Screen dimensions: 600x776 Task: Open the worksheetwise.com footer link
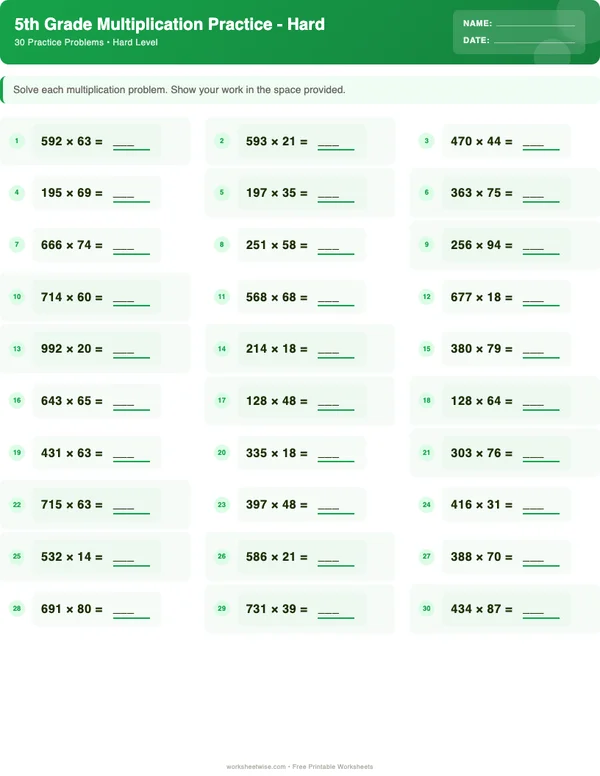pyautogui.click(x=256, y=767)
